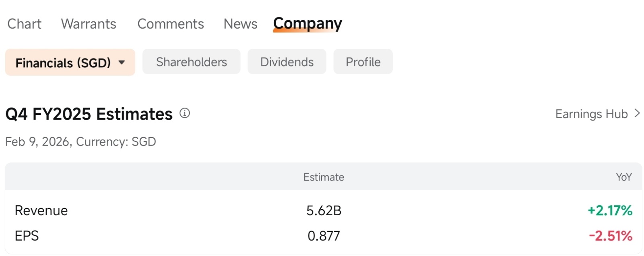The image size is (644, 256).
Task: View the News tab
Action: (x=240, y=24)
